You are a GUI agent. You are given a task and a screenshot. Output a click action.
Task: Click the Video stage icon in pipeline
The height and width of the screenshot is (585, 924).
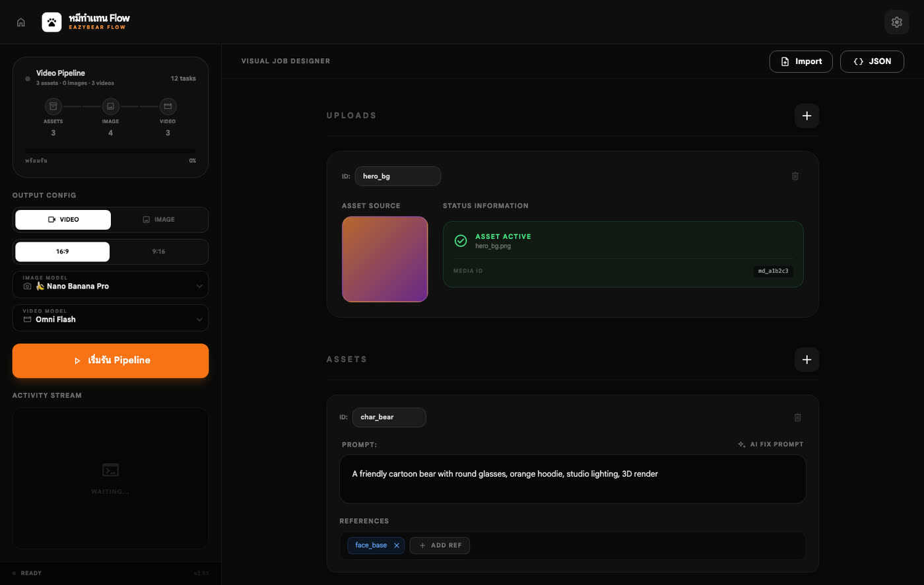point(168,106)
